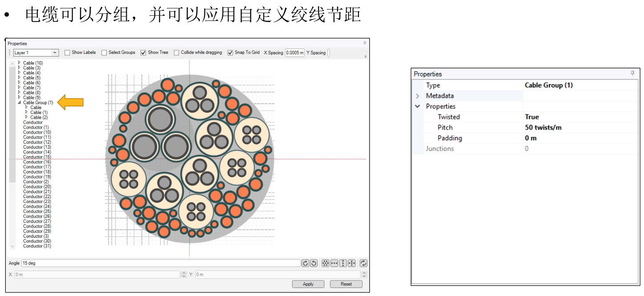644x296 pixels.
Task: Click the X position field
Action: click(x=97, y=275)
